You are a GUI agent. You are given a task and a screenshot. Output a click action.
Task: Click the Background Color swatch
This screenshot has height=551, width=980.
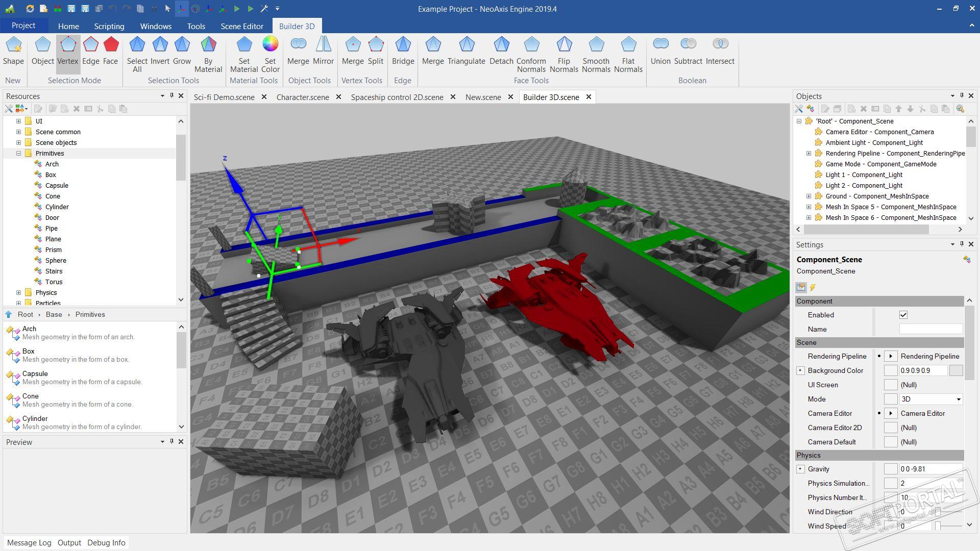pos(955,370)
